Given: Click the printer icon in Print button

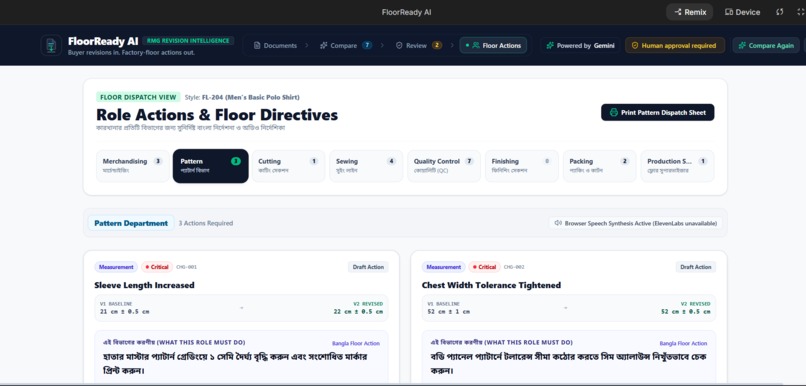Looking at the screenshot, I should (x=614, y=112).
